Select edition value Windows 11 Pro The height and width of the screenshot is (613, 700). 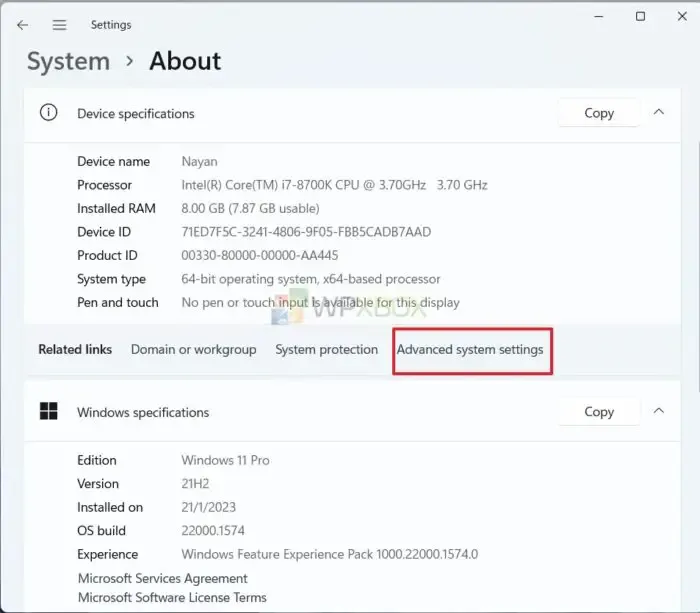tap(225, 460)
